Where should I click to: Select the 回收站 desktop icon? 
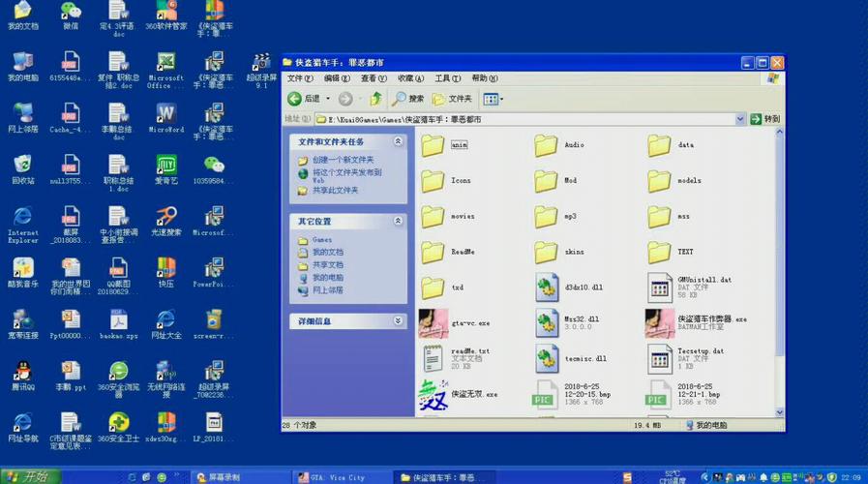click(x=22, y=169)
